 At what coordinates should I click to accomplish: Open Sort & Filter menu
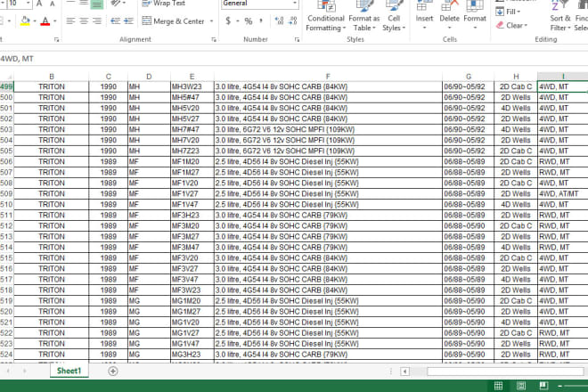tap(560, 17)
